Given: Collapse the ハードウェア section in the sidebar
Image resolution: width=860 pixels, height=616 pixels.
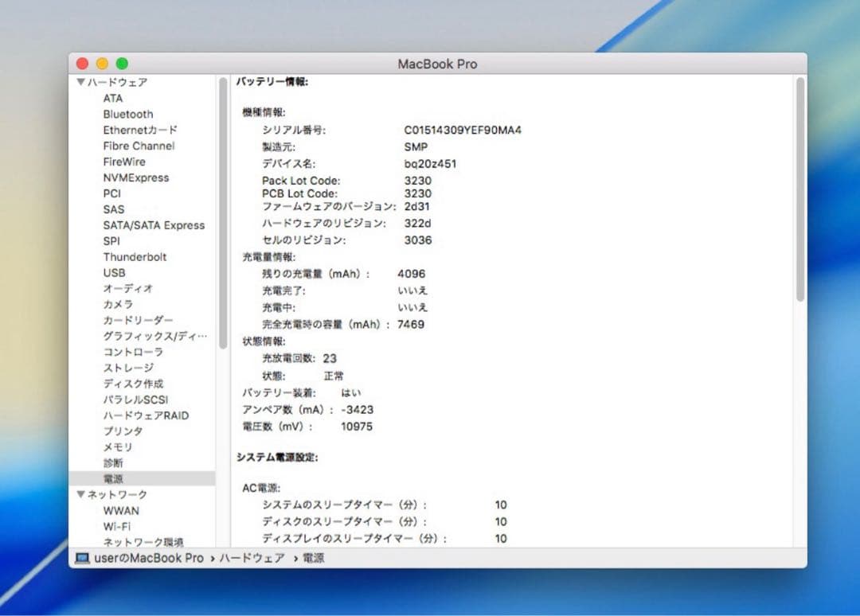Looking at the screenshot, I should [80, 82].
